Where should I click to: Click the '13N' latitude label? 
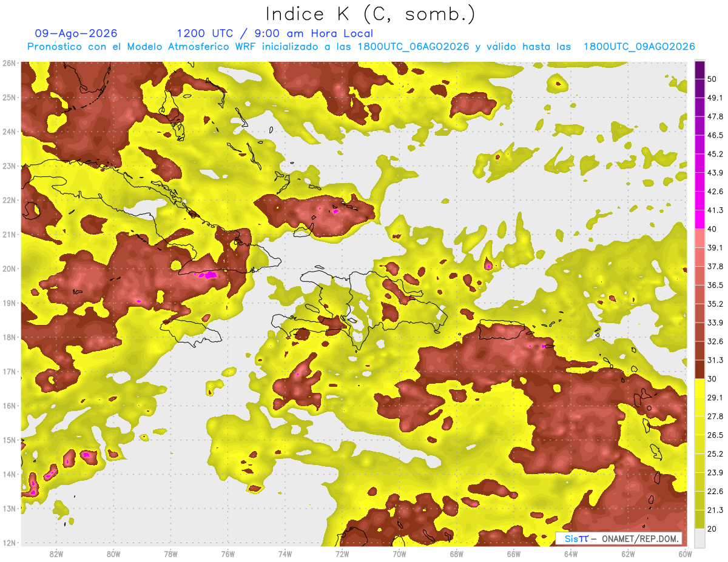click(9, 508)
